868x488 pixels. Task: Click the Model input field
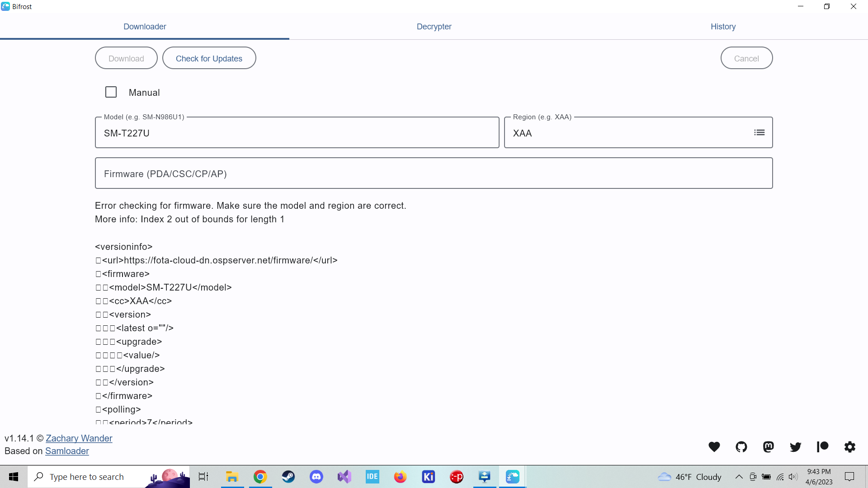(297, 133)
